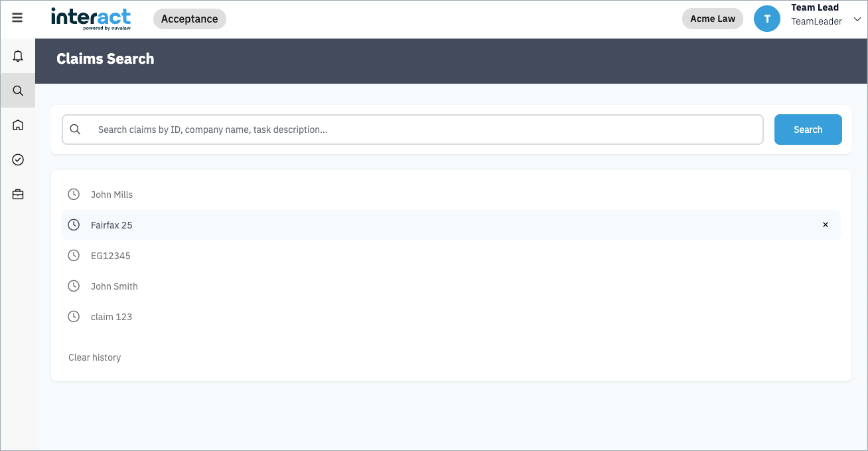
Task: Open notifications bell in sidebar
Action: pyautogui.click(x=18, y=56)
